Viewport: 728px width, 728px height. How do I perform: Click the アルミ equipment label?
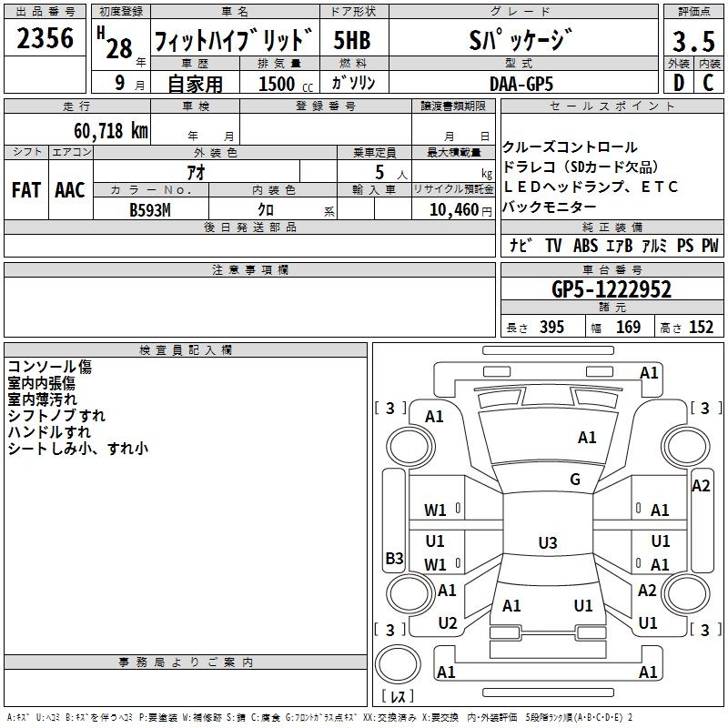654,245
